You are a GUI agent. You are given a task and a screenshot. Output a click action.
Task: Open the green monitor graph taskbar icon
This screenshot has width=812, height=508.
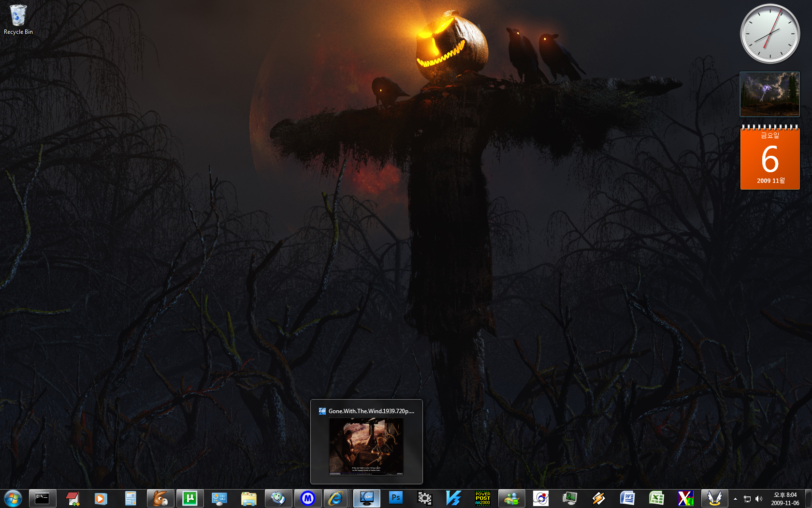[570, 498]
